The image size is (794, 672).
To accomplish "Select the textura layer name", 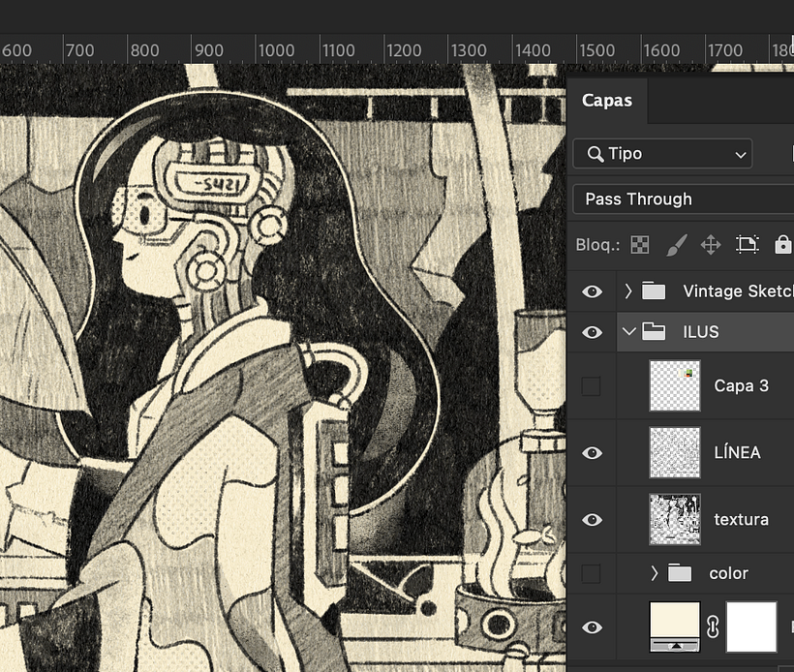I will pyautogui.click(x=742, y=520).
